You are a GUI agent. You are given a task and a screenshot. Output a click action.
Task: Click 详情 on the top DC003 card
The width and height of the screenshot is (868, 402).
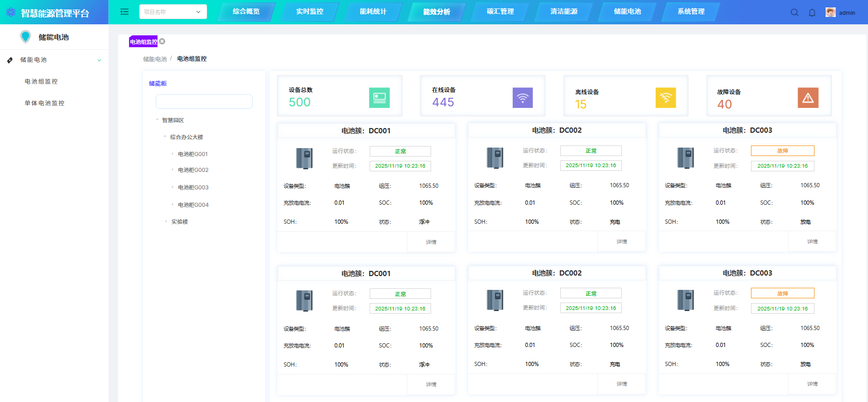[812, 242]
